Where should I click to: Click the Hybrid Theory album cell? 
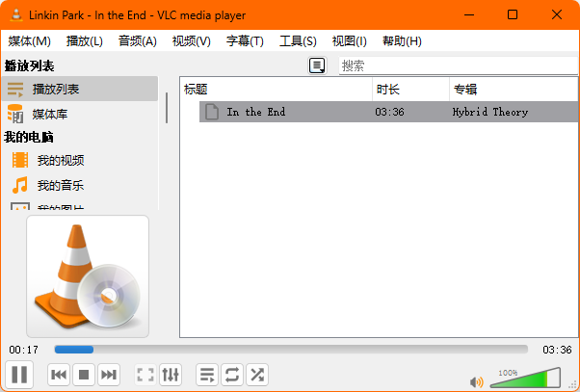(490, 112)
